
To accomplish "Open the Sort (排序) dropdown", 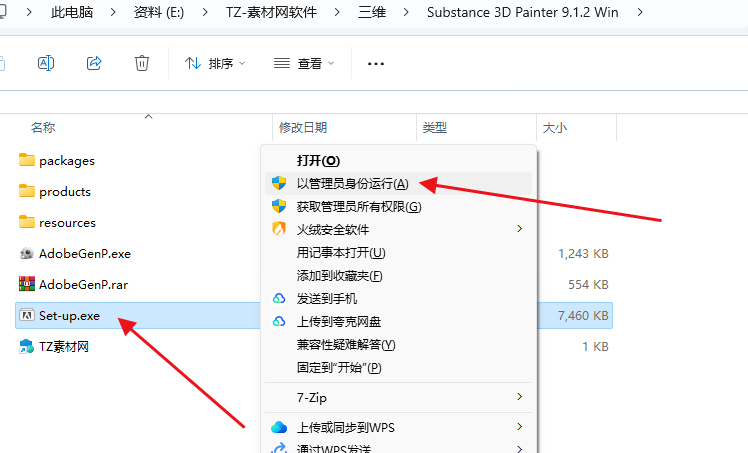I will [215, 63].
